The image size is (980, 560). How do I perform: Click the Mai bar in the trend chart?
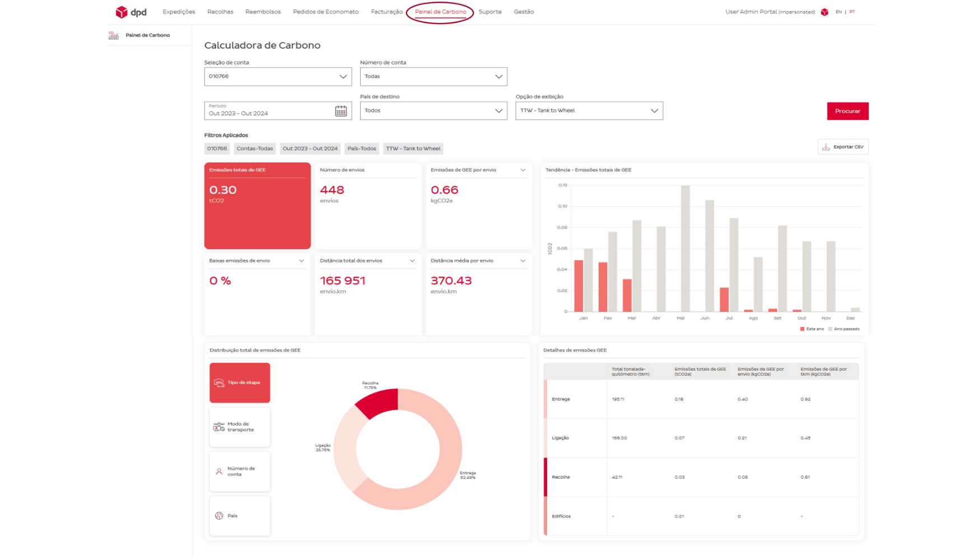coord(685,248)
